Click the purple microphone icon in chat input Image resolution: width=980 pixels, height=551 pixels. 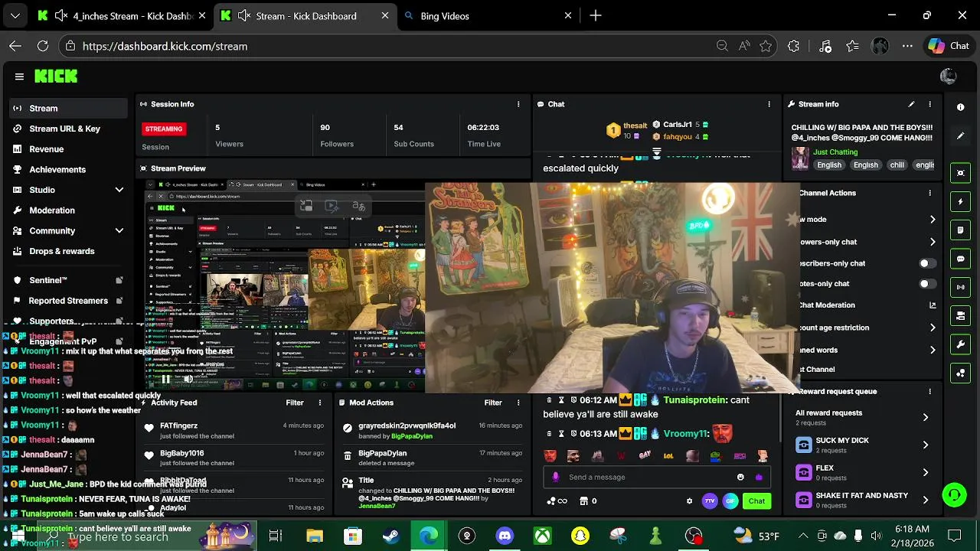556,477
